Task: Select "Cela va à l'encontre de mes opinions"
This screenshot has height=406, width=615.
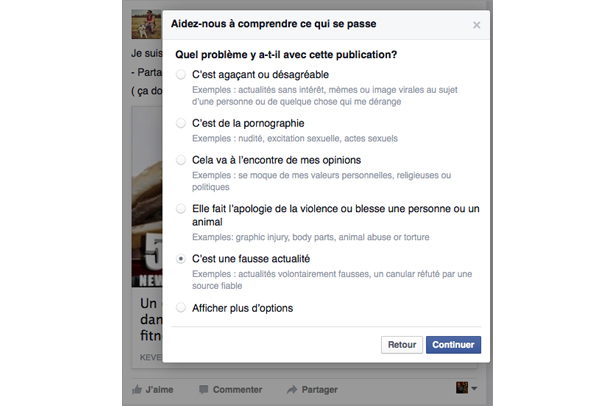Action: (x=181, y=160)
